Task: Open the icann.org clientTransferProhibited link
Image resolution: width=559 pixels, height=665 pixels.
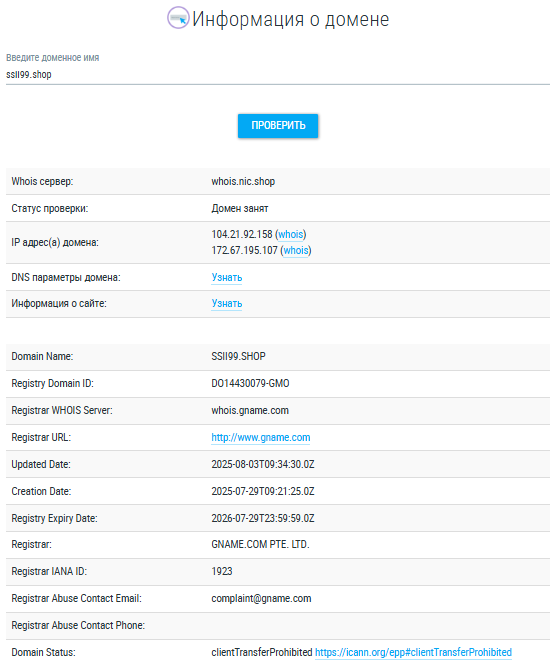Action: click(x=414, y=652)
